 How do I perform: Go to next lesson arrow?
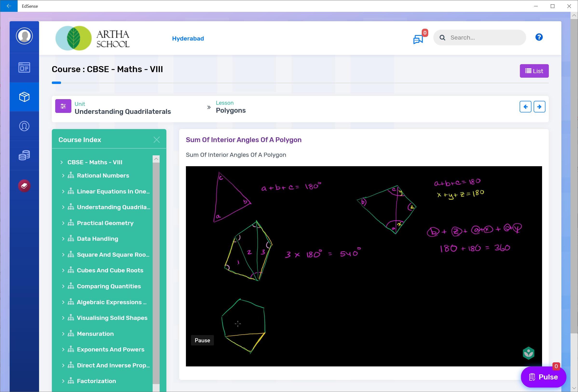[x=539, y=107]
